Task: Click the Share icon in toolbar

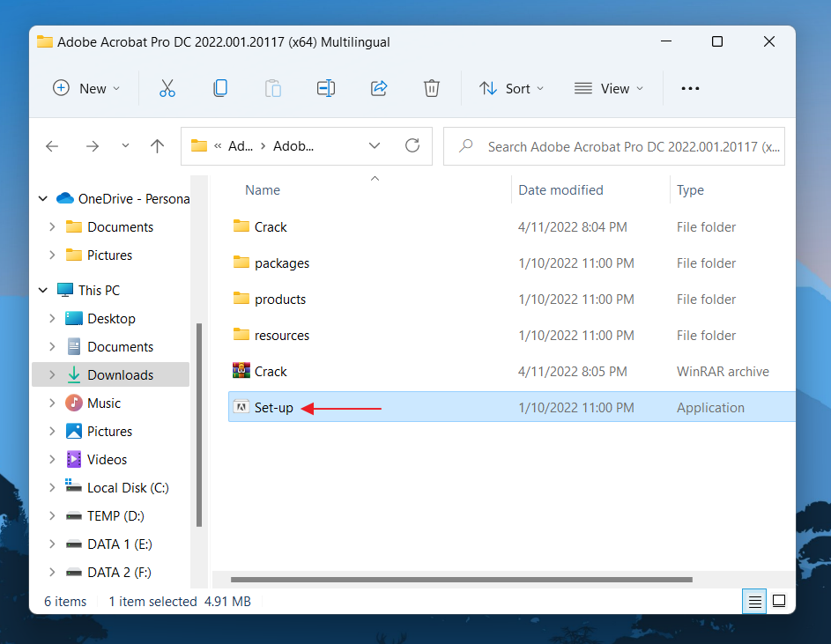Action: [379, 88]
